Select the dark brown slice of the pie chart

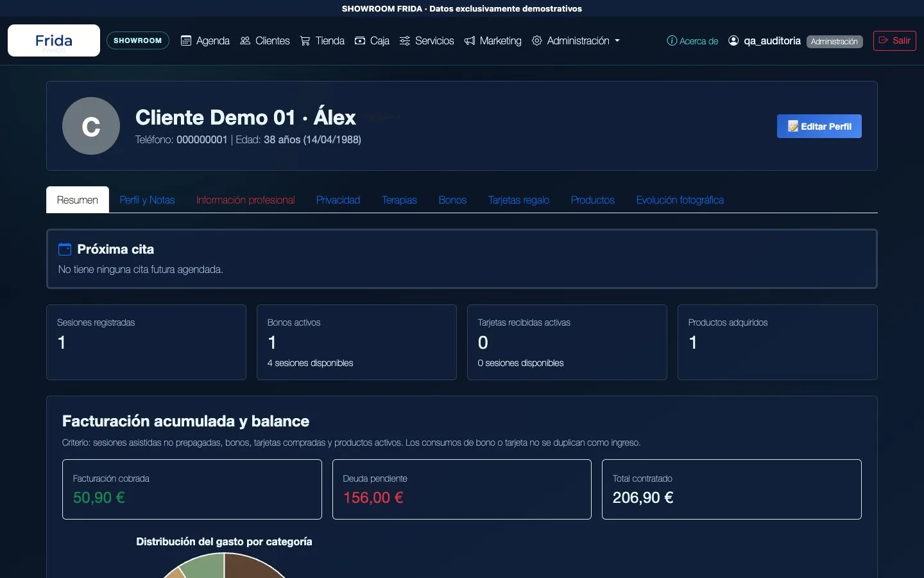pyautogui.click(x=250, y=567)
